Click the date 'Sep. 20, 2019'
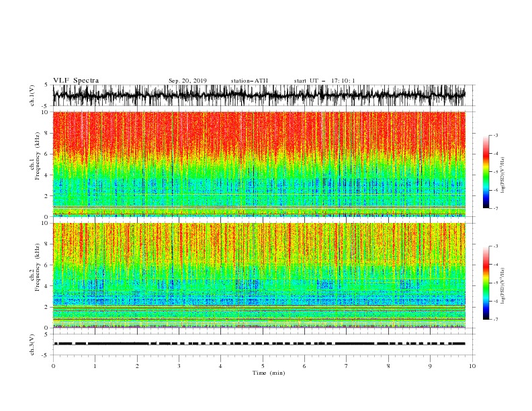The image size is (532, 411). pyautogui.click(x=187, y=81)
